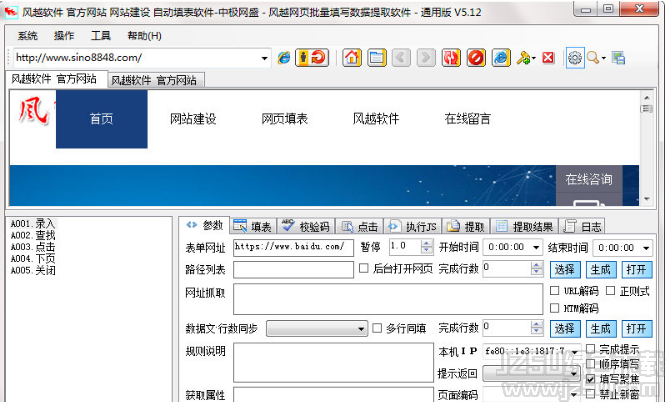Enable the 后台打开网页 checkbox
The height and width of the screenshot is (402, 666).
tap(364, 268)
